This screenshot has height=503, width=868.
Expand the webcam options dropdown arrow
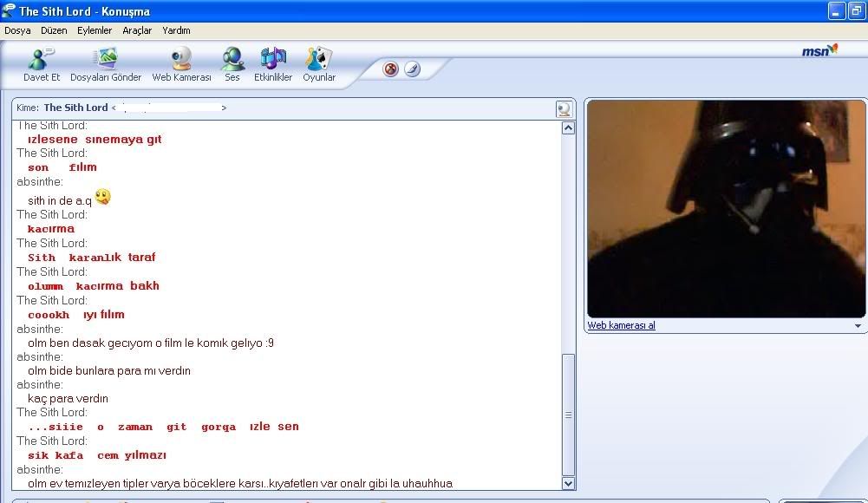858,326
